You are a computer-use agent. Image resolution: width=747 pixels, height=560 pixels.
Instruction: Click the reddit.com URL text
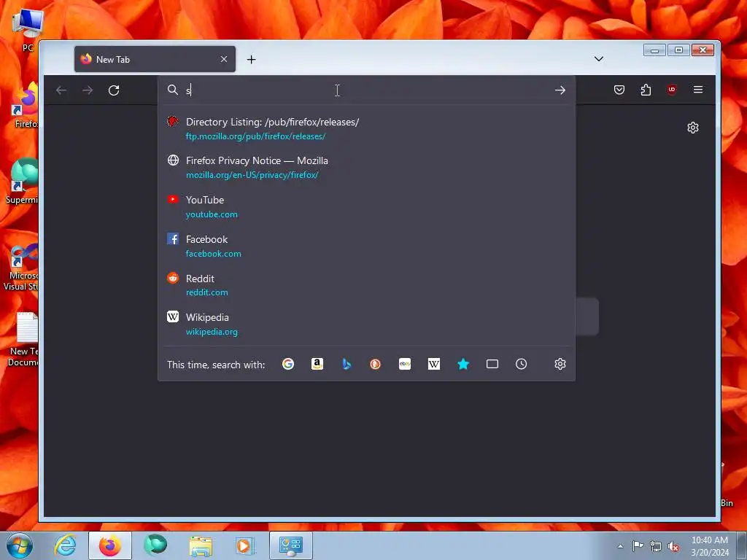pyautogui.click(x=206, y=292)
